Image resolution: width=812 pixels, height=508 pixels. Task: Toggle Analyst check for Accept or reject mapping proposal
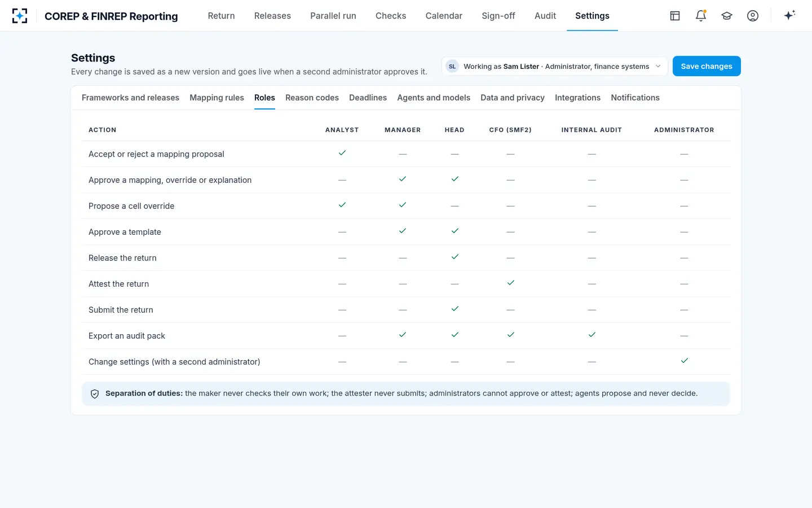[342, 153]
